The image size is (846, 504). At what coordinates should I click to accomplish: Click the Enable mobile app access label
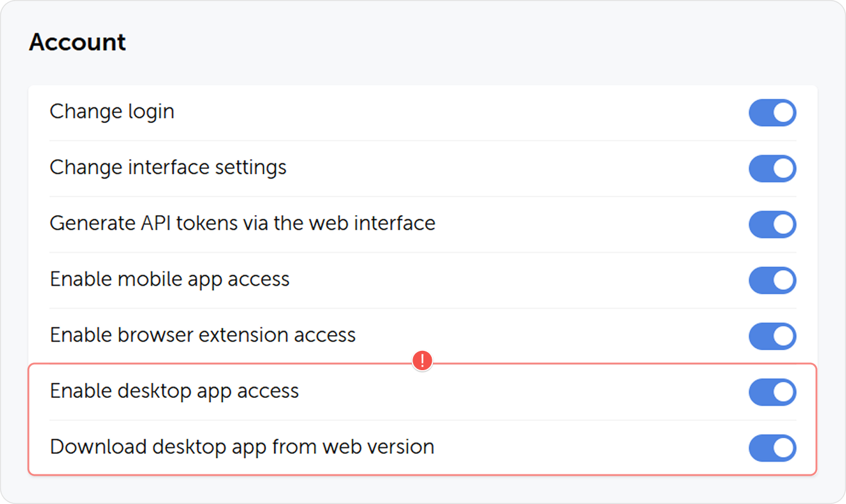pyautogui.click(x=170, y=280)
